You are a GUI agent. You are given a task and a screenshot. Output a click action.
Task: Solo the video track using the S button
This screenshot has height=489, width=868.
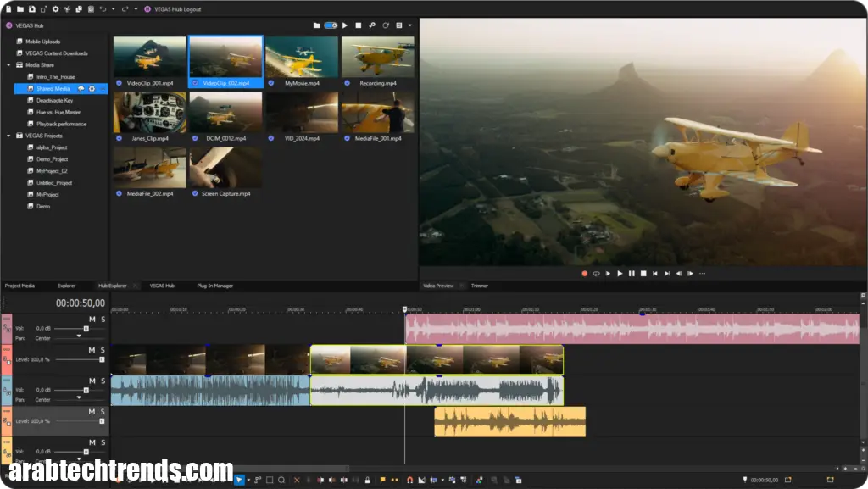[103, 350]
